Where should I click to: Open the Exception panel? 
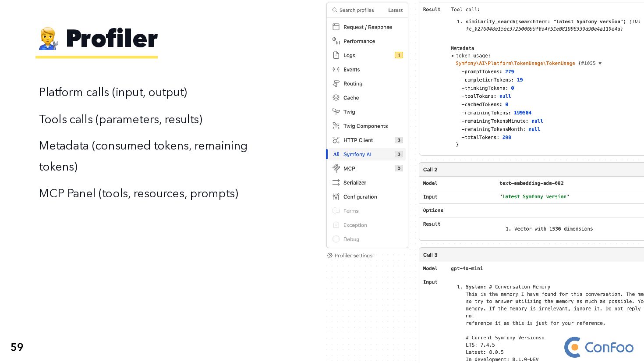pos(367,225)
